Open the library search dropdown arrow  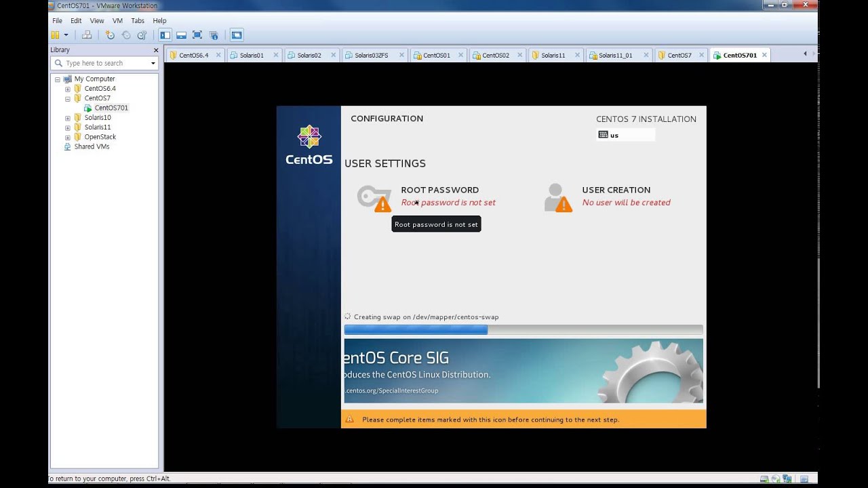(153, 63)
